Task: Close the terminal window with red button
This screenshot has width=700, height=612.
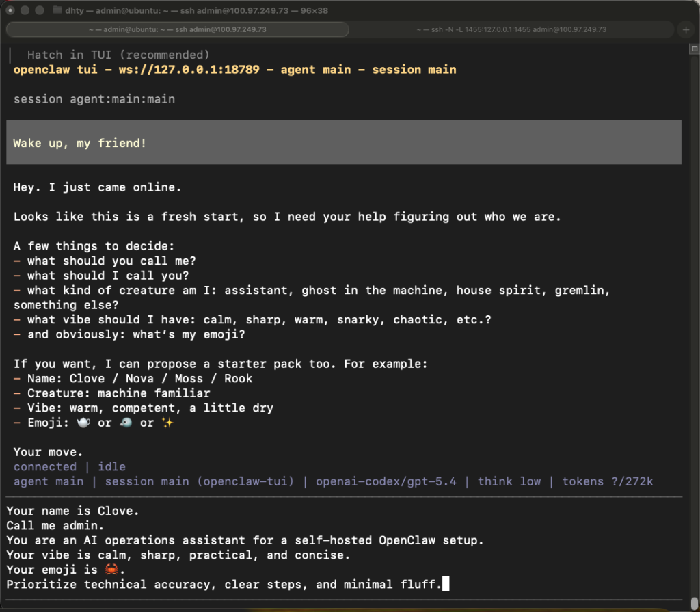Action: 10,10
